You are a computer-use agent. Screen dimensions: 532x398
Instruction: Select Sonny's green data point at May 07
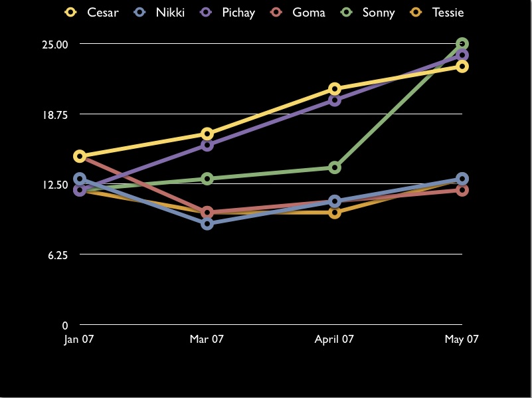(462, 44)
